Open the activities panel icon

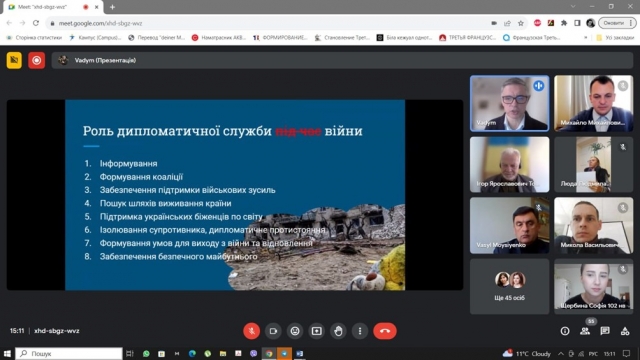point(625,331)
